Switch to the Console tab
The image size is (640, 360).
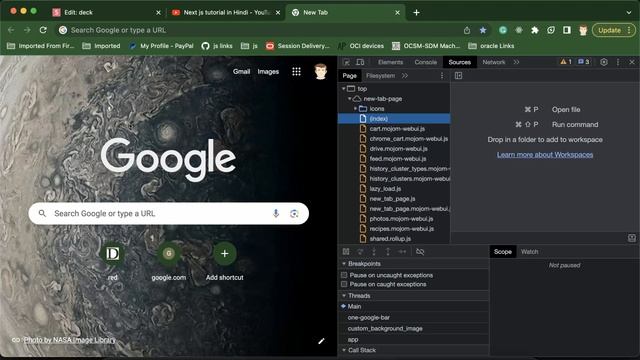[425, 62]
